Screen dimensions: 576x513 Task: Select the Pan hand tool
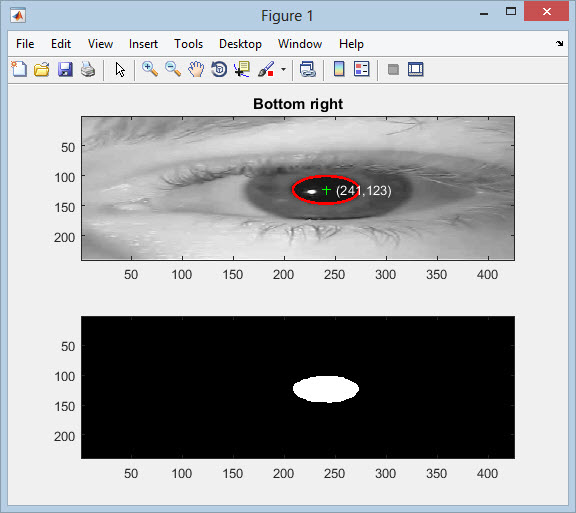coord(196,69)
